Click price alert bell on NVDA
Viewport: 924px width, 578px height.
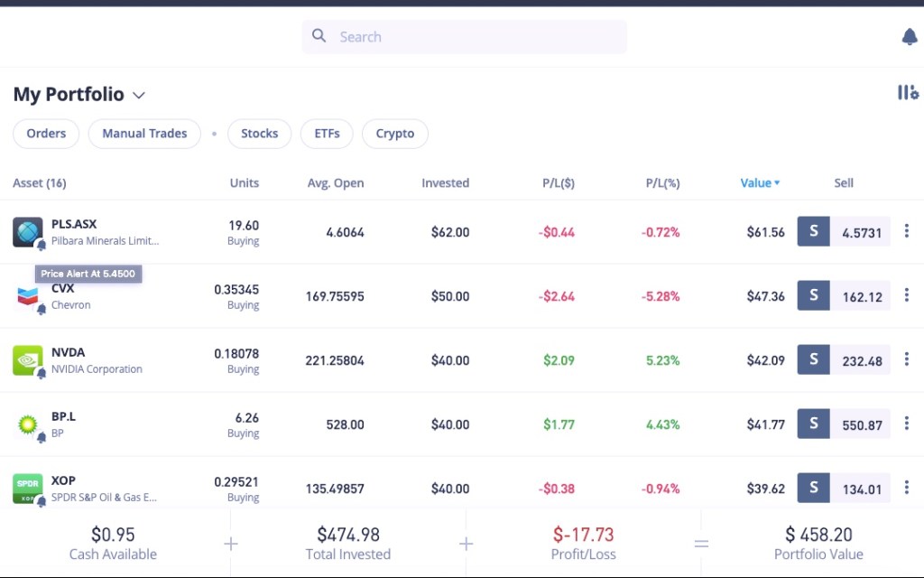click(42, 374)
